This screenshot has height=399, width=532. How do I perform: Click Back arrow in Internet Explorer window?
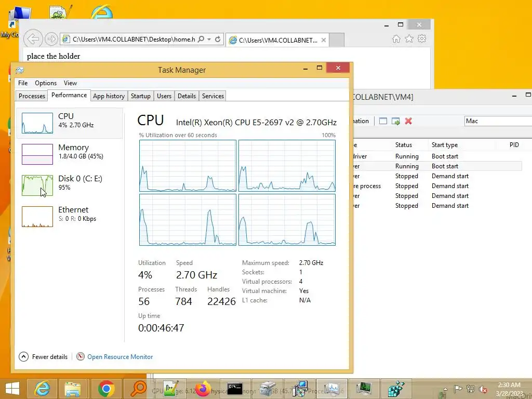(33, 39)
